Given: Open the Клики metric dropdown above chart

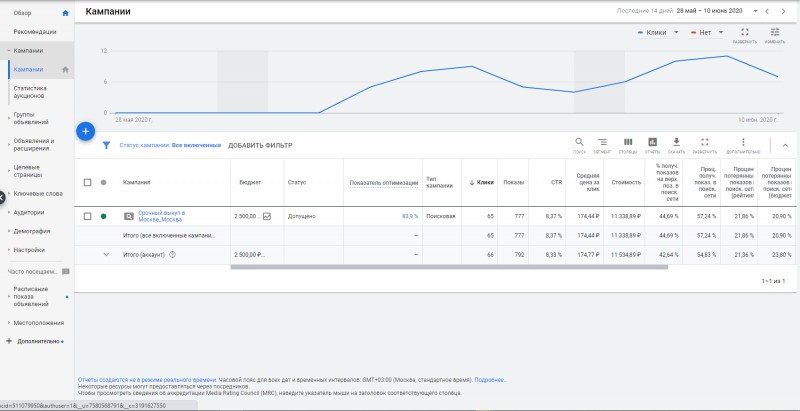Looking at the screenshot, I should pyautogui.click(x=660, y=32).
